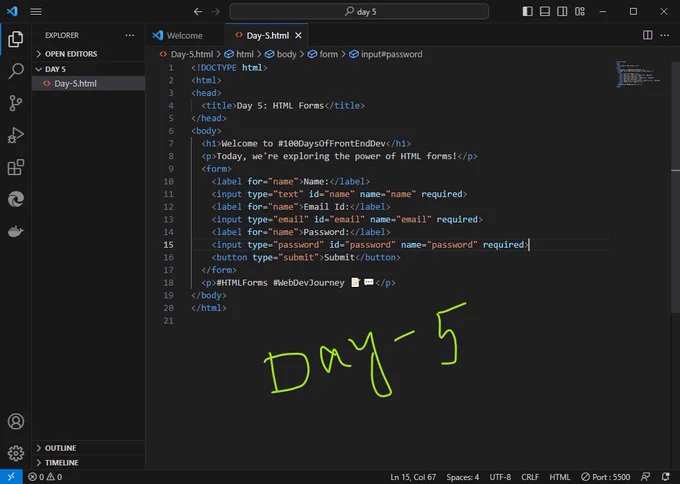Change language mode HTML in status bar
Screen dimensions: 680x484
pyautogui.click(x=560, y=477)
